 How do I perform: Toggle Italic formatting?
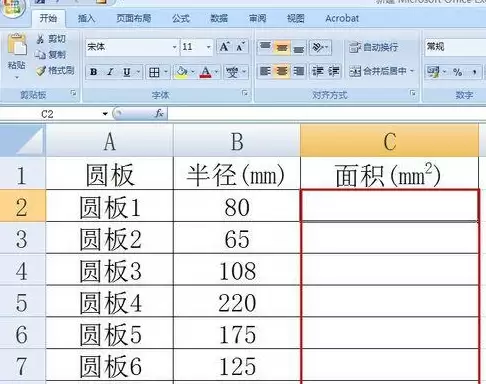[110, 72]
